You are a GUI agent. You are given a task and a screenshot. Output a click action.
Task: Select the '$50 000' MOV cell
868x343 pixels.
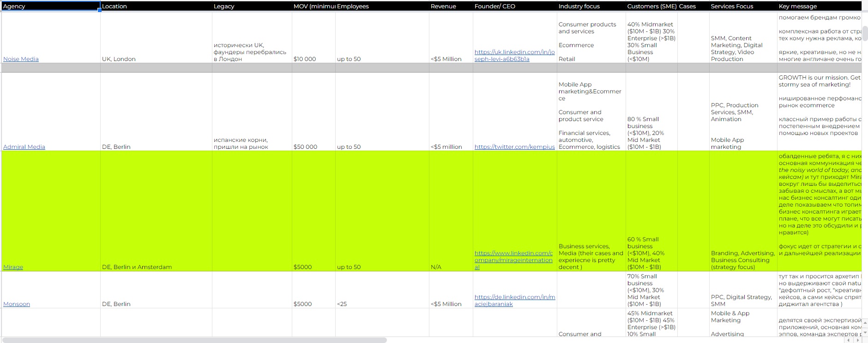[314, 112]
